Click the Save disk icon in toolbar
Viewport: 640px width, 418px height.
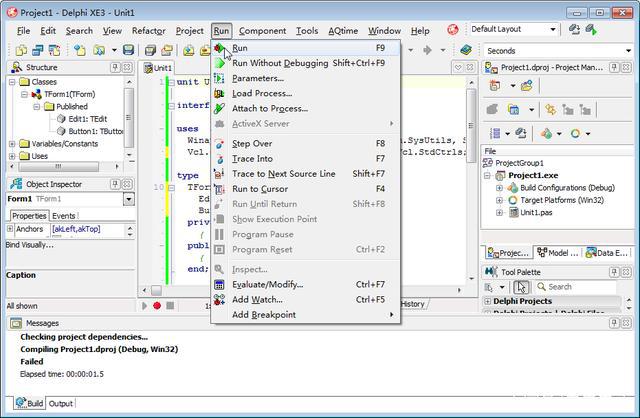(129, 50)
